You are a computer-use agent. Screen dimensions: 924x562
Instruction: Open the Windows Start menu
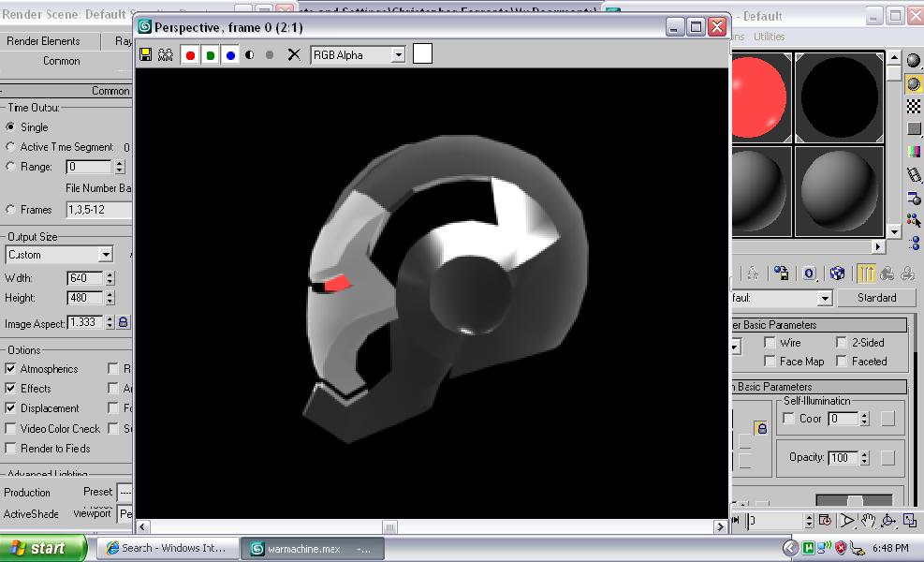(42, 549)
